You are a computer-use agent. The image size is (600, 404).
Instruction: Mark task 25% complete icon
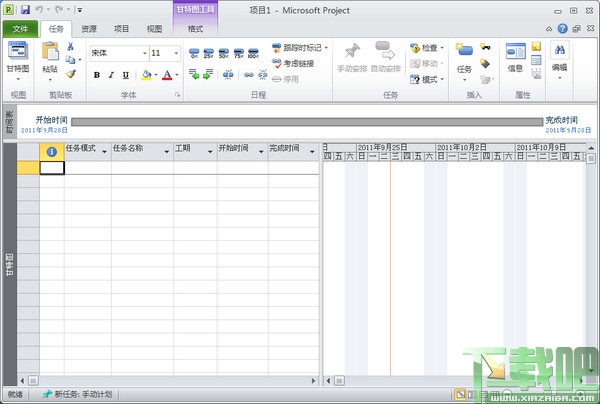click(x=209, y=53)
